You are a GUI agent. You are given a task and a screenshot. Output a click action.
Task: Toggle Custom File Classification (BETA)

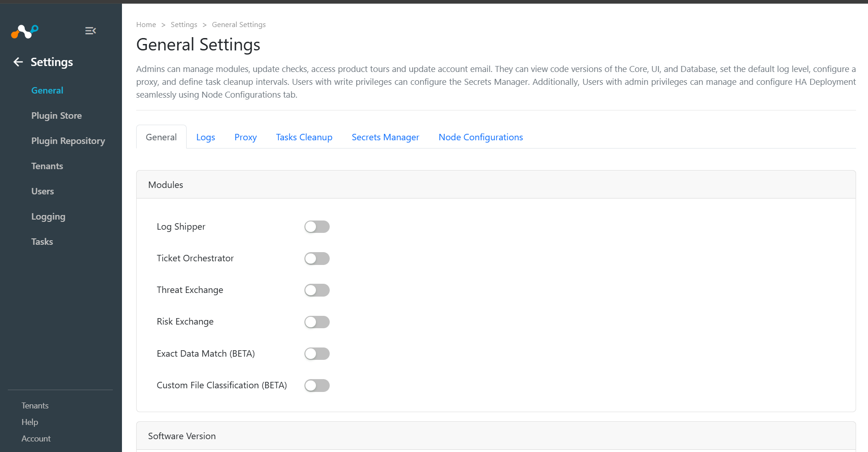coord(317,386)
